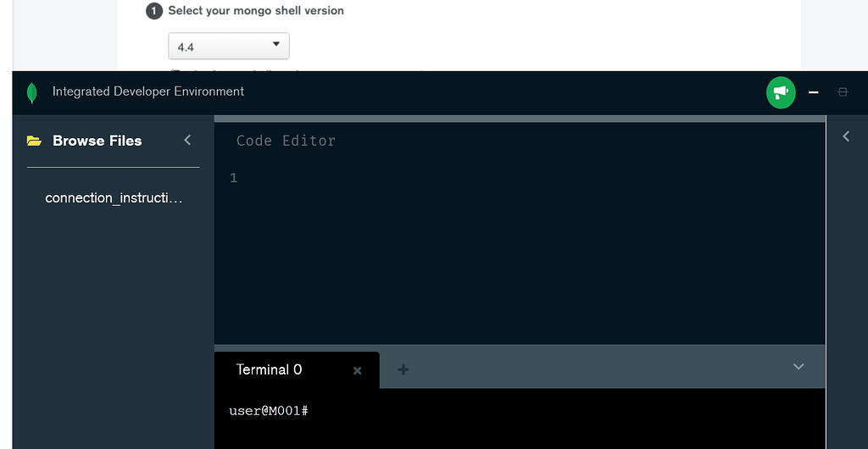Minimize the Integrated Developer Environment panel
This screenshot has width=868, height=449.
(x=814, y=92)
